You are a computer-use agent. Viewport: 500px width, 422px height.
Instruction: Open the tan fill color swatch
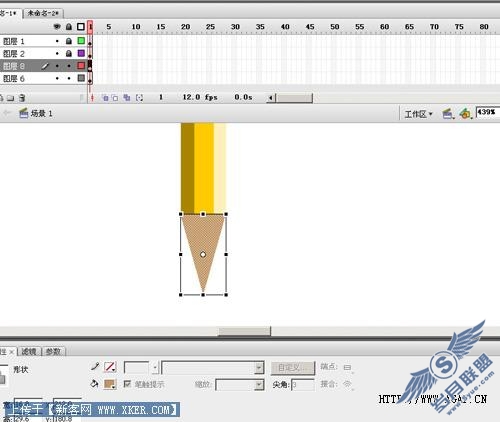click(x=110, y=384)
